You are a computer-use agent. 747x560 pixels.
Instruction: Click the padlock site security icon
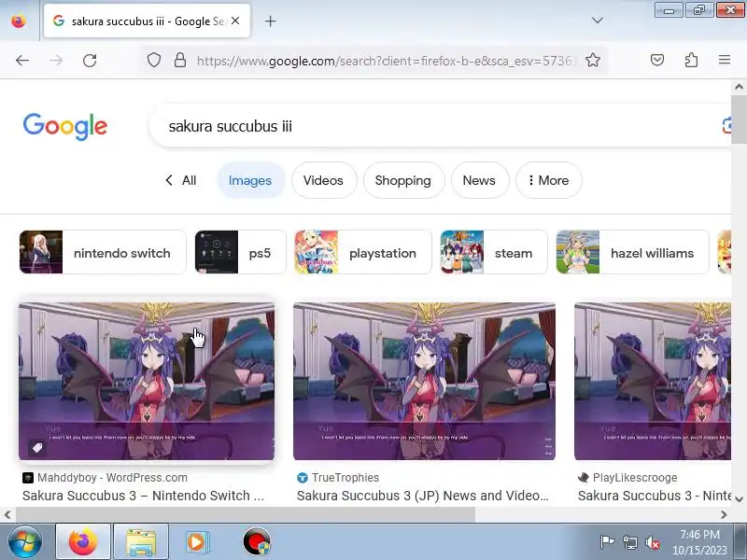[x=180, y=60]
